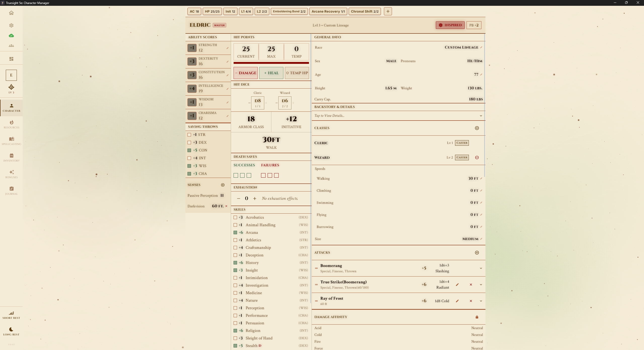Click the Short Rest icon

pyautogui.click(x=11, y=313)
